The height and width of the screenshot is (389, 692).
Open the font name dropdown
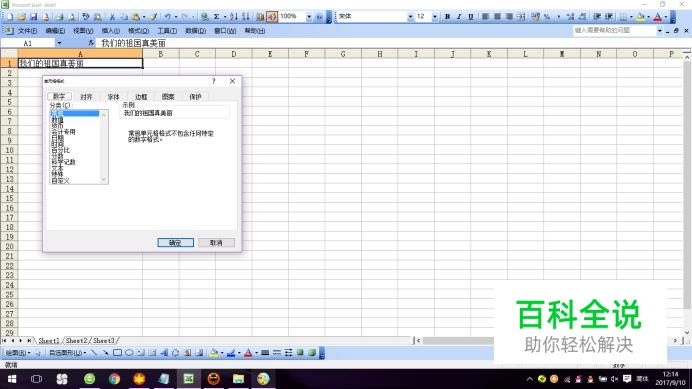tap(410, 17)
